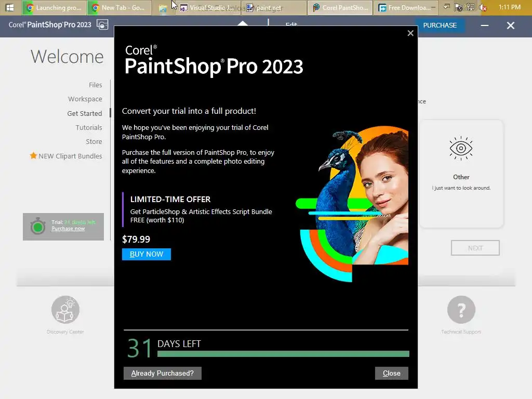Click the trial days-left progress bar

pos(283,354)
